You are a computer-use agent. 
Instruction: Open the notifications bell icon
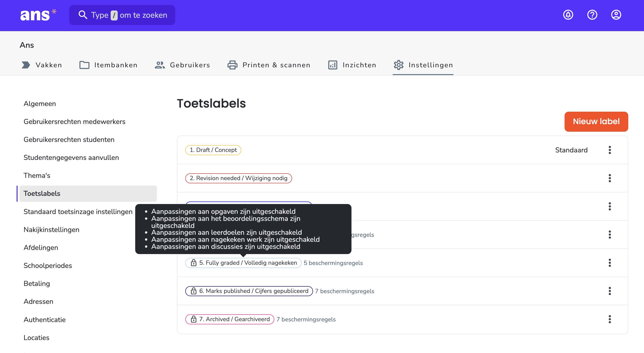click(568, 15)
